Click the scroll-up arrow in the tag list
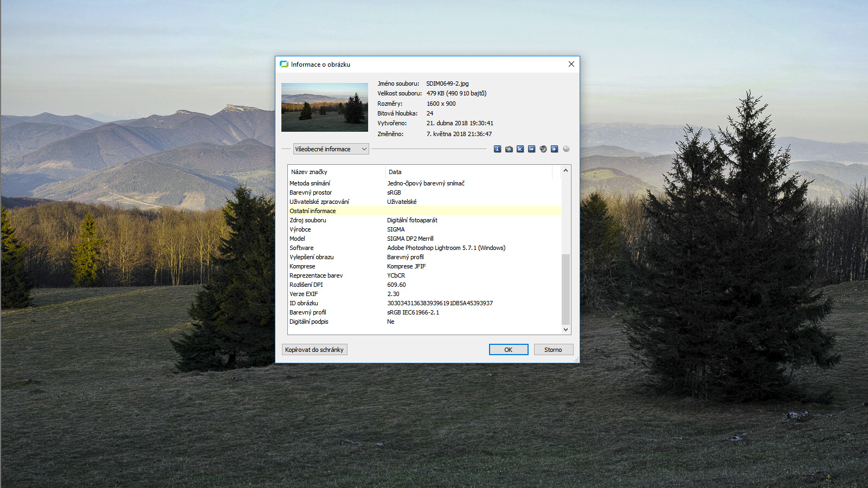 565,170
